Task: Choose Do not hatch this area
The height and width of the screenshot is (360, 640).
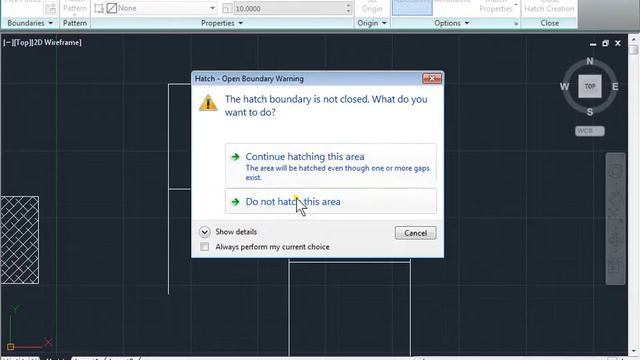Action: [331, 201]
